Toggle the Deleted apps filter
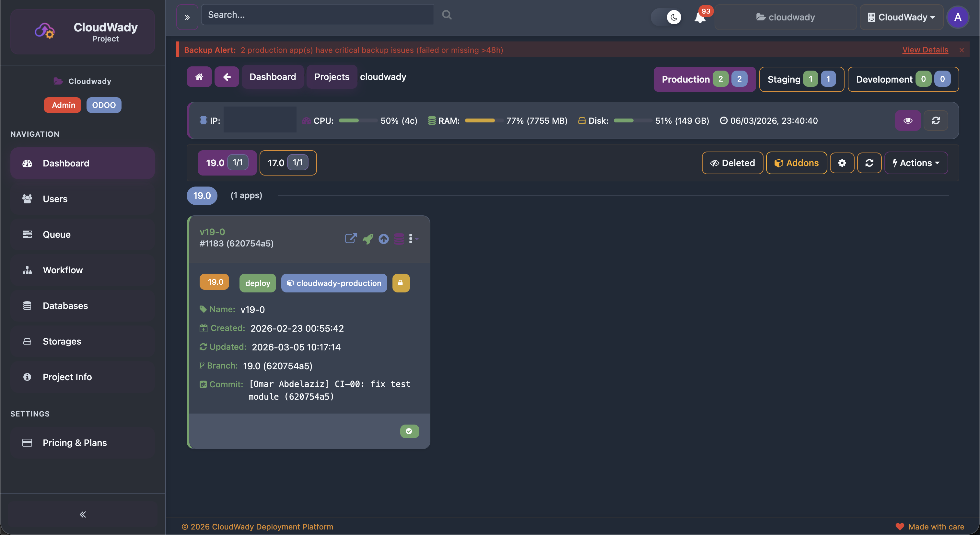Viewport: 980px width, 535px height. point(732,163)
